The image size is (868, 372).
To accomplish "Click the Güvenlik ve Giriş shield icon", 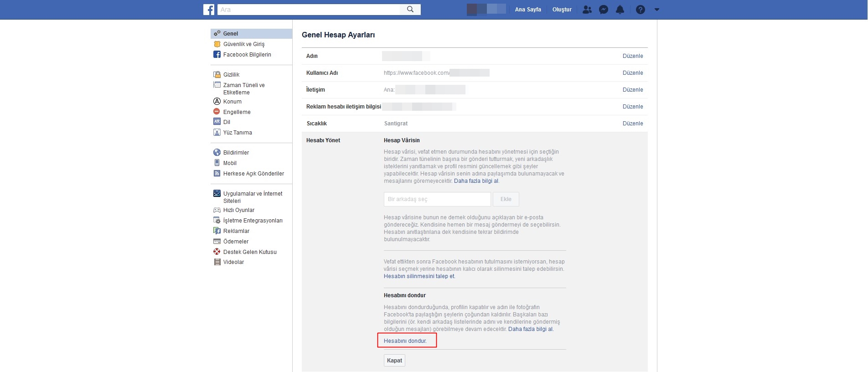I will [x=217, y=44].
